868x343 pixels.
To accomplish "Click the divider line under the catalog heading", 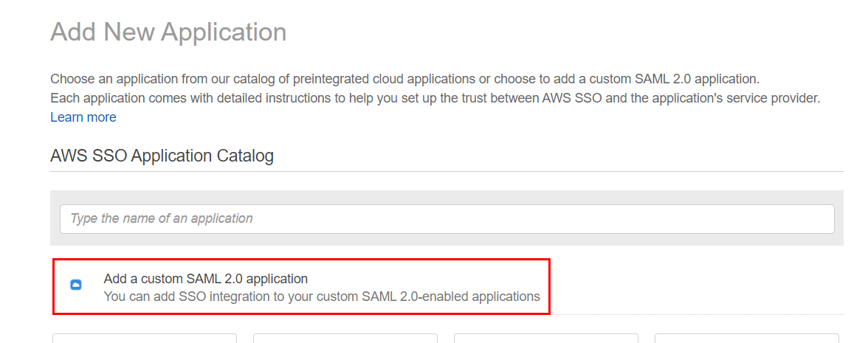I will click(447, 171).
